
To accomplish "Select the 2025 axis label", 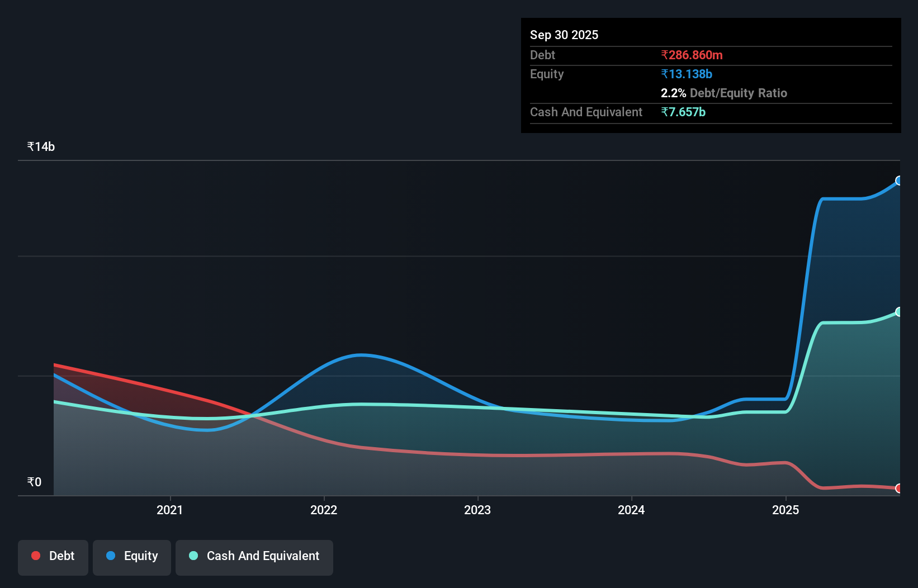I will coord(785,510).
